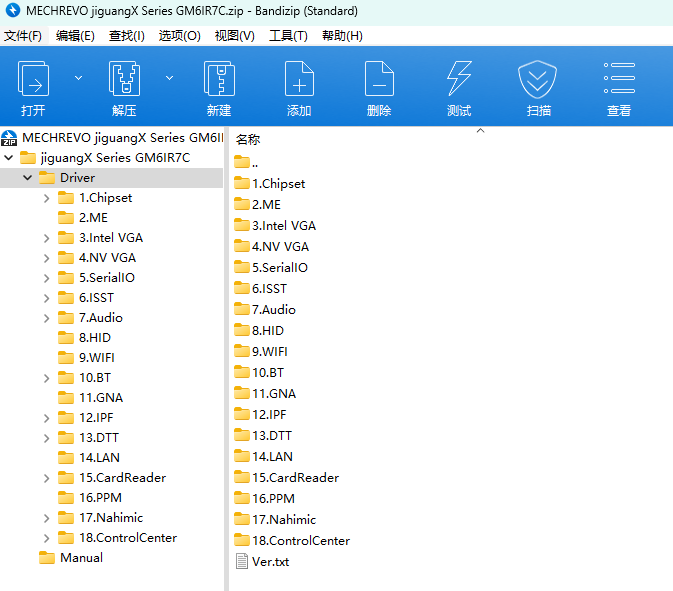Screen dimensions: 673x591
Task: Open the 查找(I) menu
Action: (127, 36)
